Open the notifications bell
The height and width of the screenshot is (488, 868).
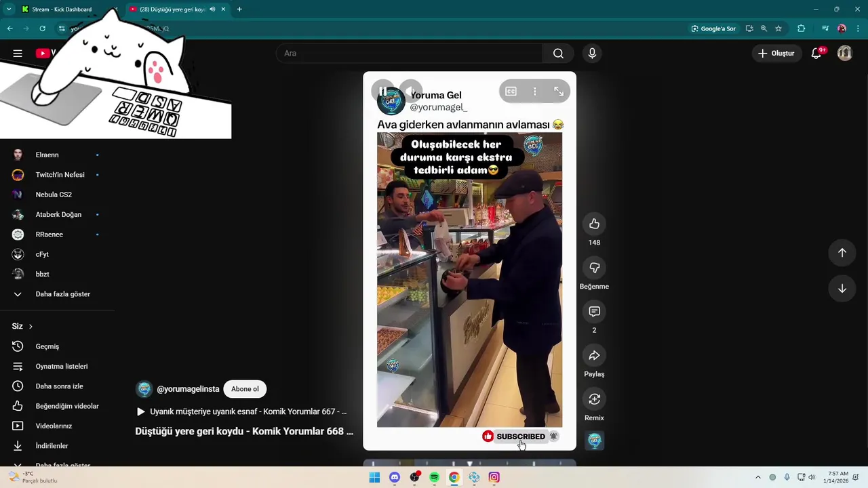(816, 54)
